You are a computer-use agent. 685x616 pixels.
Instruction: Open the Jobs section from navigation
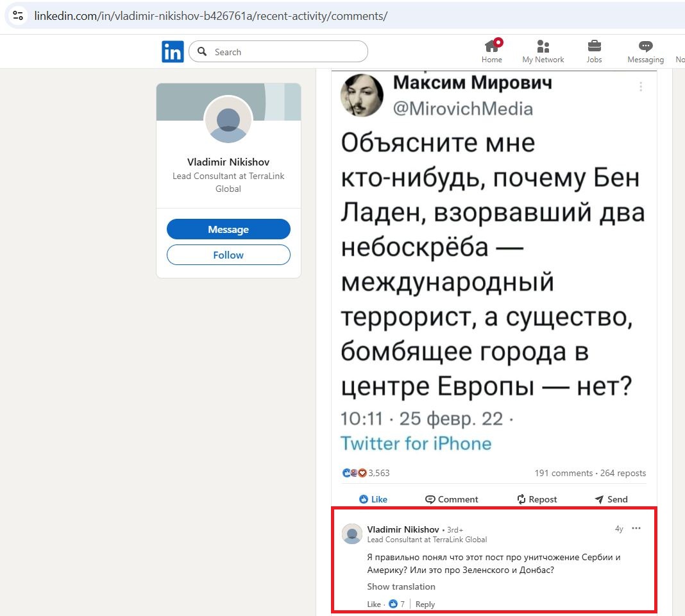pos(594,47)
